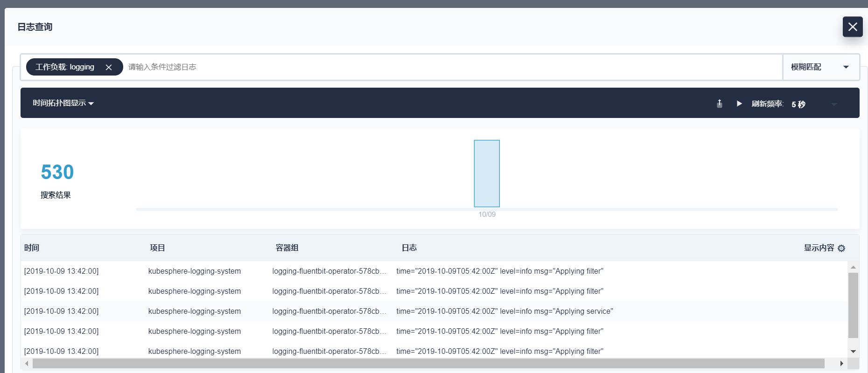This screenshot has width=868, height=373.
Task: Click the horizontal scrollbar thumb
Action: (x=428, y=363)
